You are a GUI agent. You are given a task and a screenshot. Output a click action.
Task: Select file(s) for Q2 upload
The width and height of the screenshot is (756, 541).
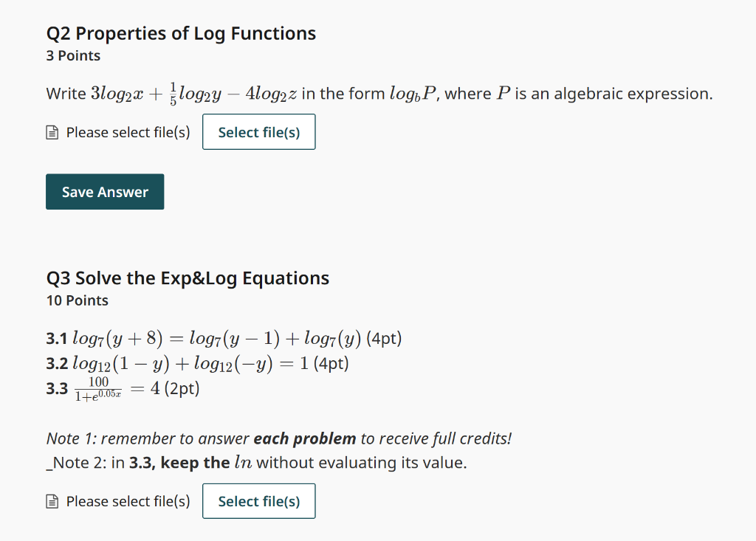pos(259,132)
